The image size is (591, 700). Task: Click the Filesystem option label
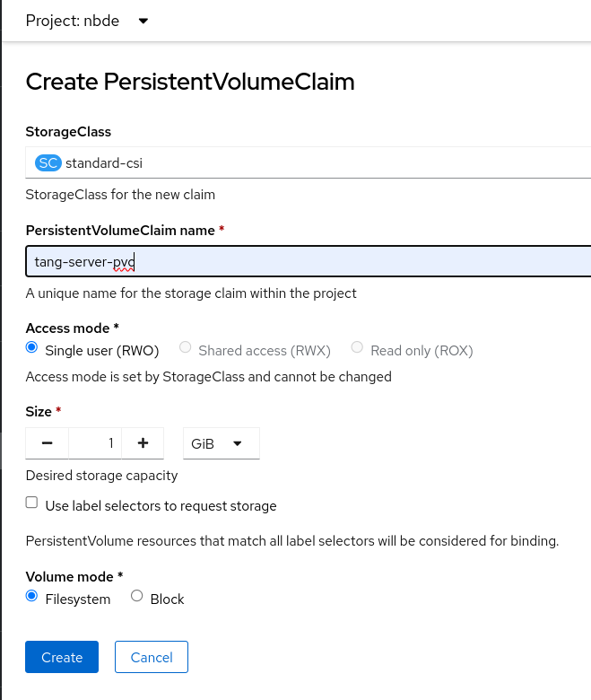click(78, 599)
